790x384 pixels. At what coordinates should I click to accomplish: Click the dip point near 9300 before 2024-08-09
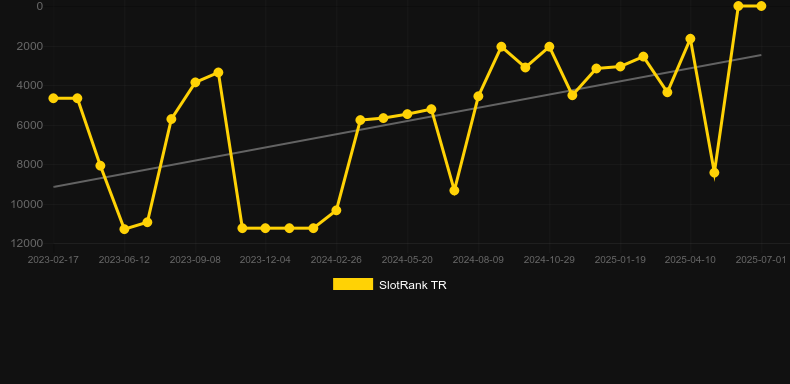[x=454, y=190]
